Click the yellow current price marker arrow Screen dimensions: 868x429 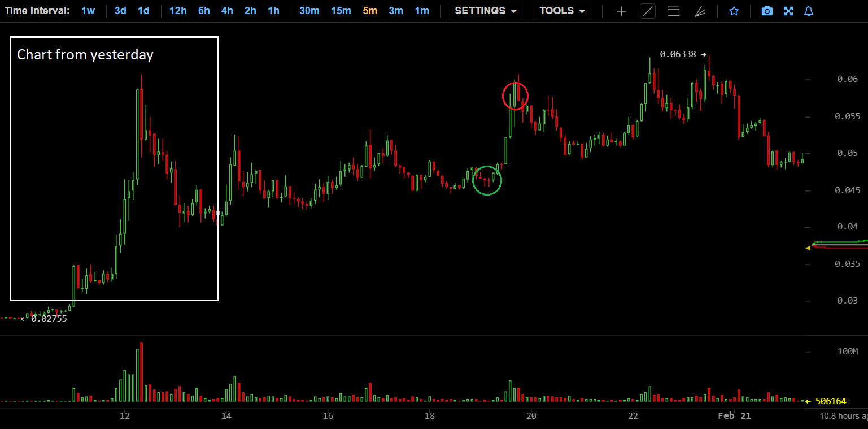[808, 248]
